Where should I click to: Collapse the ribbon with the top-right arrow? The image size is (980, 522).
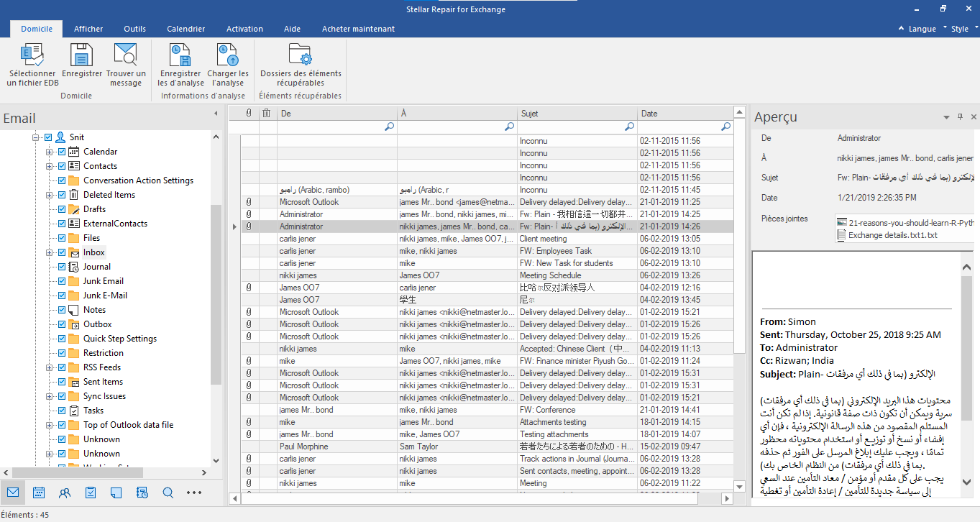pos(901,29)
